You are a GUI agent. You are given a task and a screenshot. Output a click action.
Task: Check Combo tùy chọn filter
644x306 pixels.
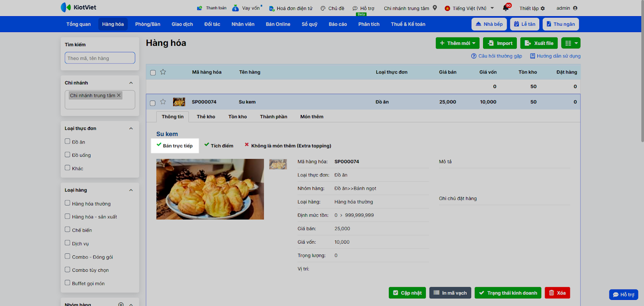pos(68,269)
